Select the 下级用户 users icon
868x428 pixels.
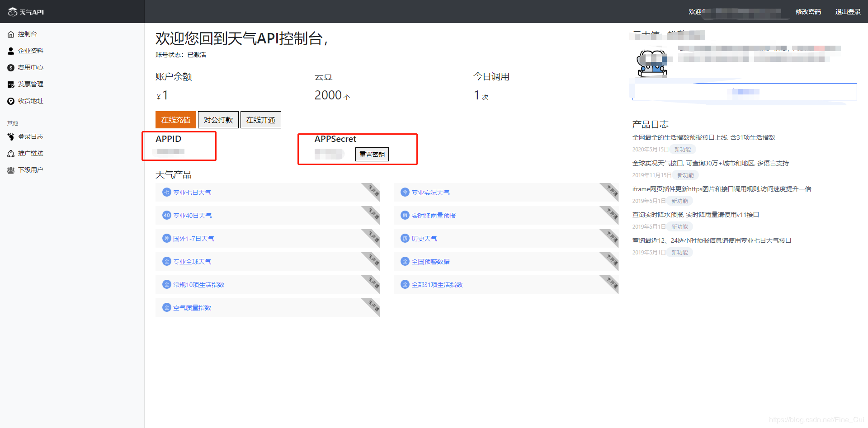tap(11, 170)
